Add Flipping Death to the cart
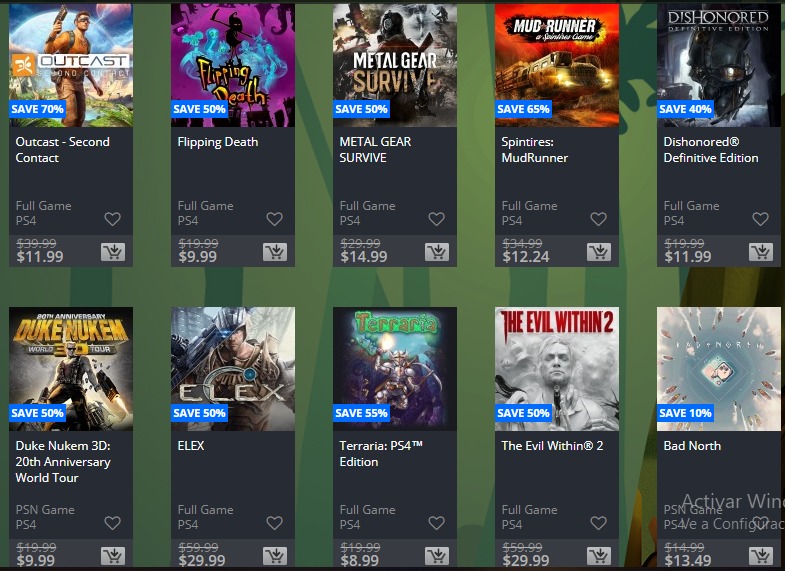The height and width of the screenshot is (571, 786). 275,252
